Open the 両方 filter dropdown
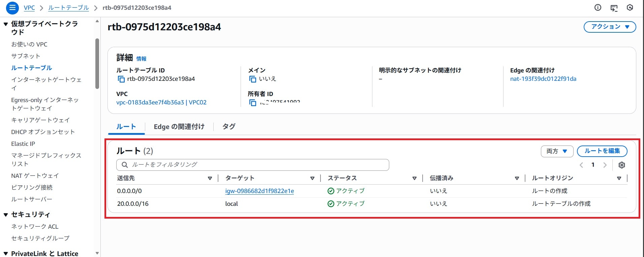644x257 pixels. tap(557, 151)
